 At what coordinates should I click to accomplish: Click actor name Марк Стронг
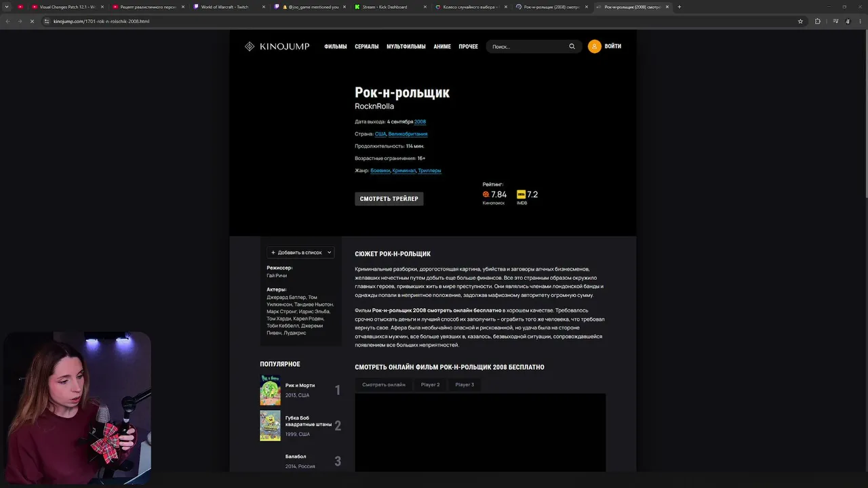pos(281,311)
